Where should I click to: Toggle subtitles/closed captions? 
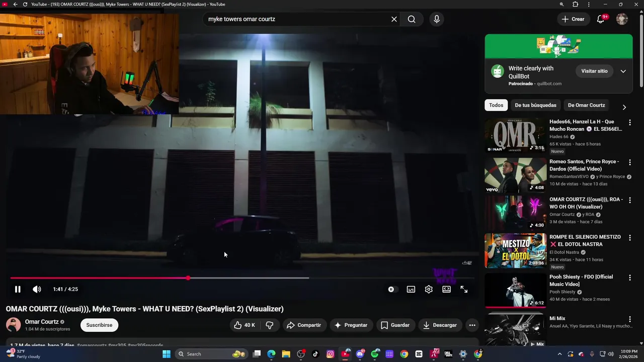411,289
